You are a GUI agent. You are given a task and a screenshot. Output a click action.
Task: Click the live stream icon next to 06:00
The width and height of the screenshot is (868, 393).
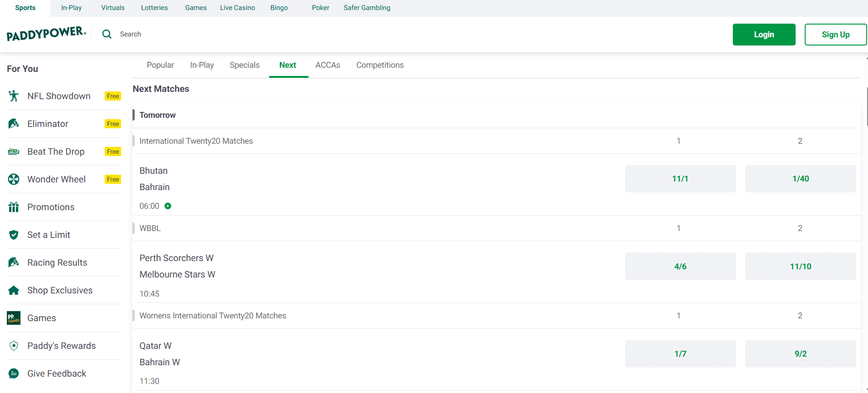[x=168, y=206]
